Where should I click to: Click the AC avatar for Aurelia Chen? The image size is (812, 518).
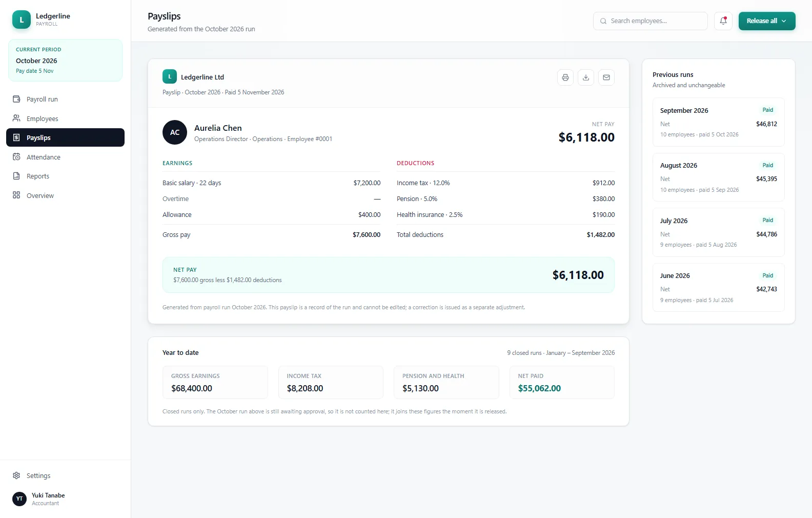[175, 132]
